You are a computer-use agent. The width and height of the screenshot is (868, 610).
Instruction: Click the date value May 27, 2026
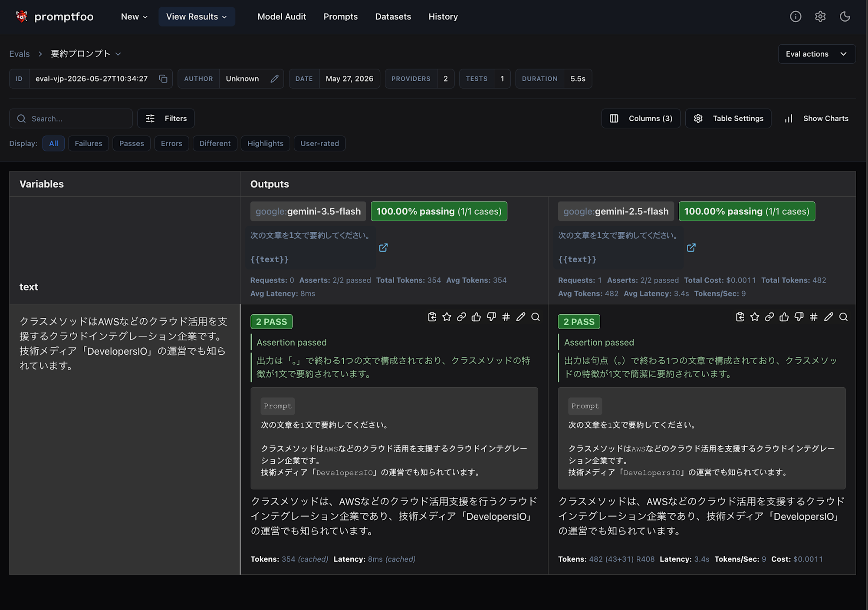[x=349, y=79]
